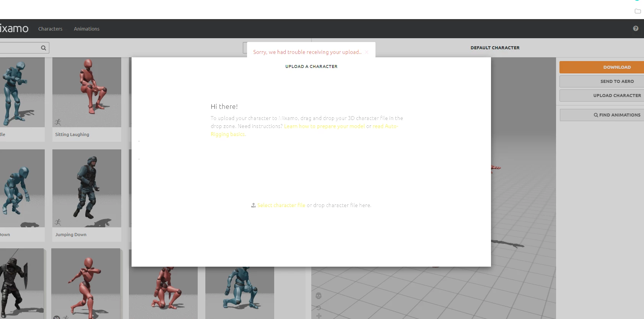Dismiss the upload error notification

366,52
